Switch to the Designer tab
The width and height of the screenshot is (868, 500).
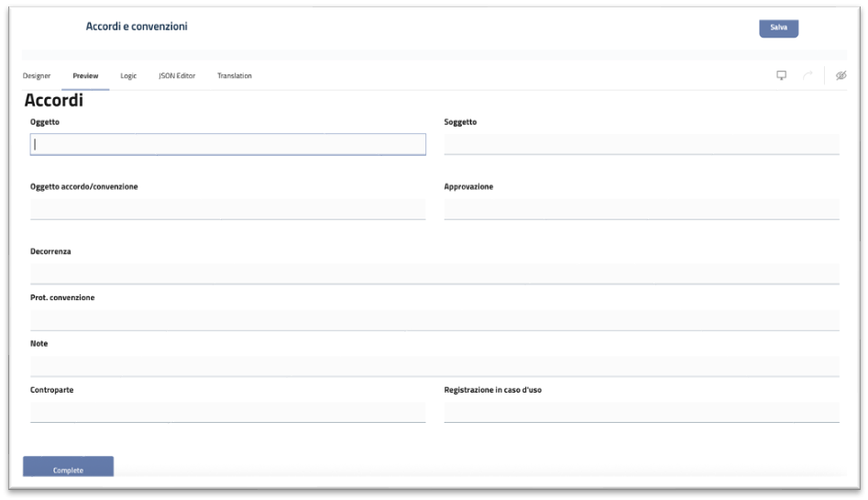point(37,75)
